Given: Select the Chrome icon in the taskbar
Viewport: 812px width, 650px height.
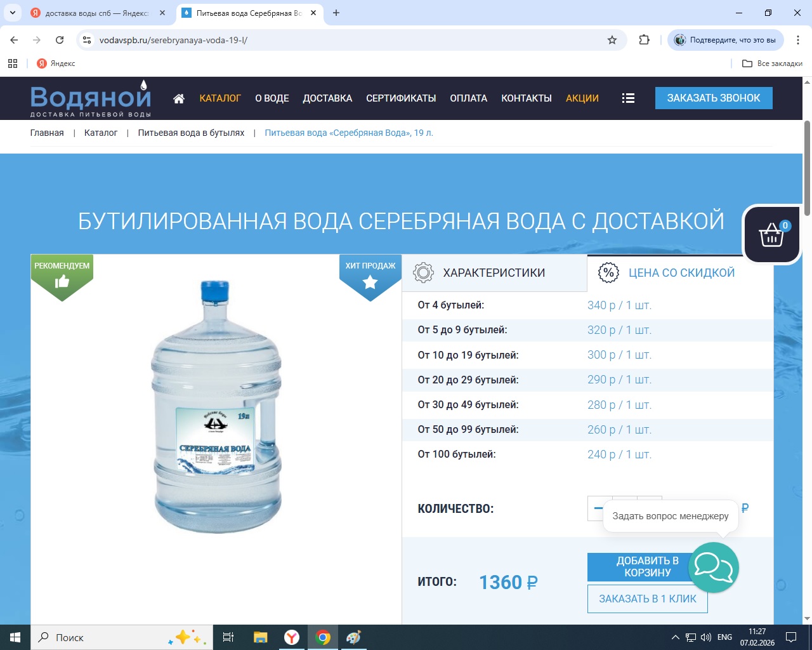Looking at the screenshot, I should click(x=323, y=637).
